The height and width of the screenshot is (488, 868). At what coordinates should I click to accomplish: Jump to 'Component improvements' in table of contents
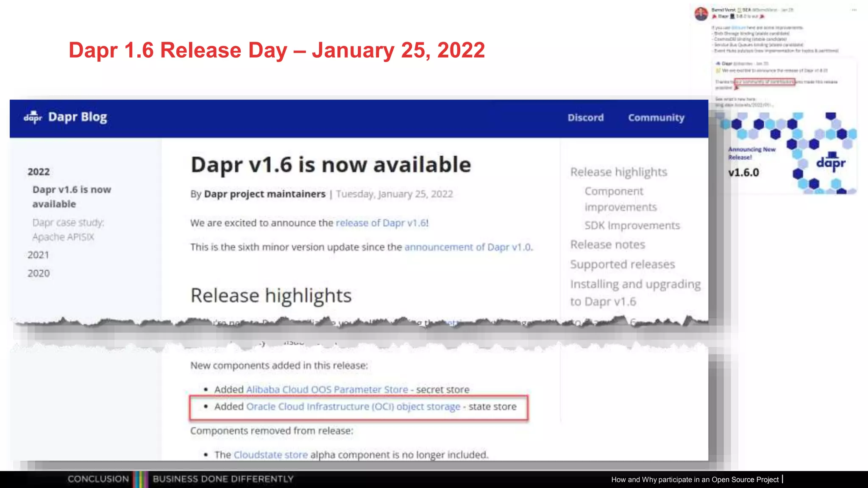click(x=621, y=199)
